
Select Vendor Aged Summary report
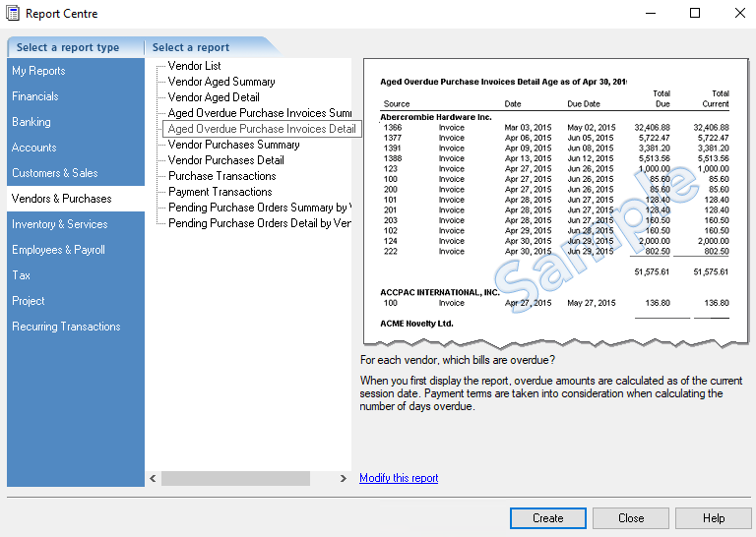coord(221,82)
